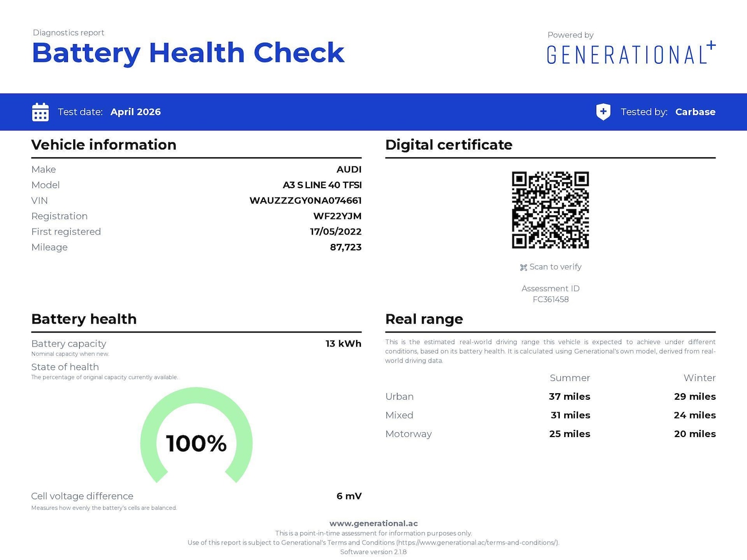The image size is (747, 560).
Task: Click the QR code digital certificate
Action: click(x=550, y=210)
